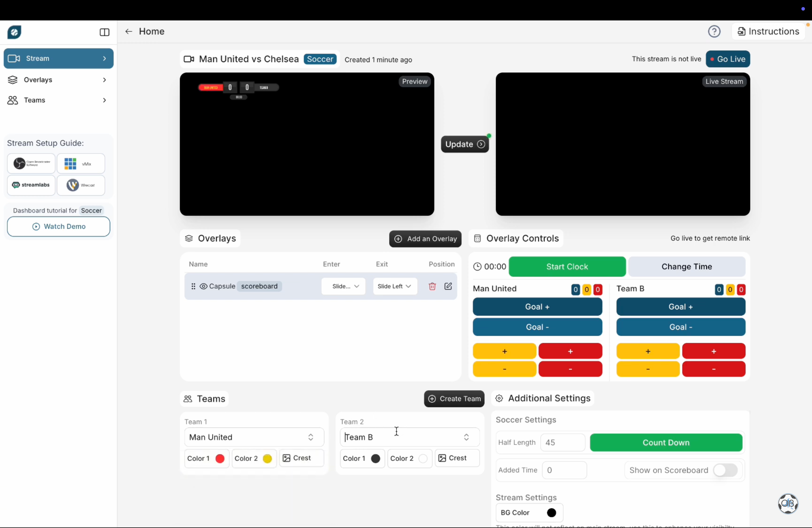Push preview with the Update button
This screenshot has height=528, width=812.
tap(465, 144)
